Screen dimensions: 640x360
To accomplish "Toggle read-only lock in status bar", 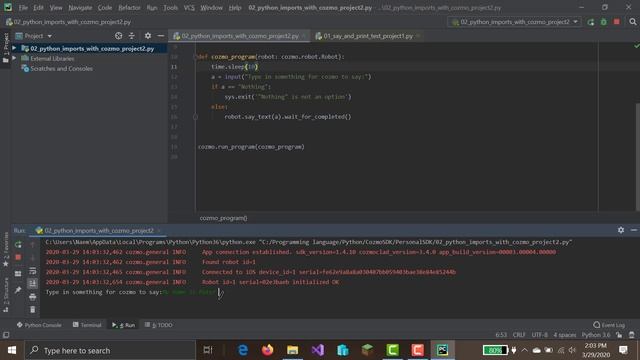I will pos(619,335).
